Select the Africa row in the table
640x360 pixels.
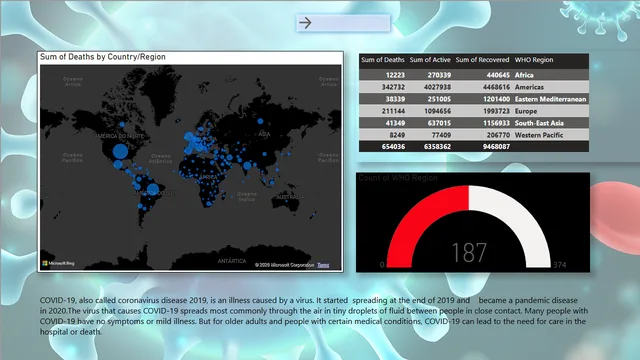click(x=474, y=75)
